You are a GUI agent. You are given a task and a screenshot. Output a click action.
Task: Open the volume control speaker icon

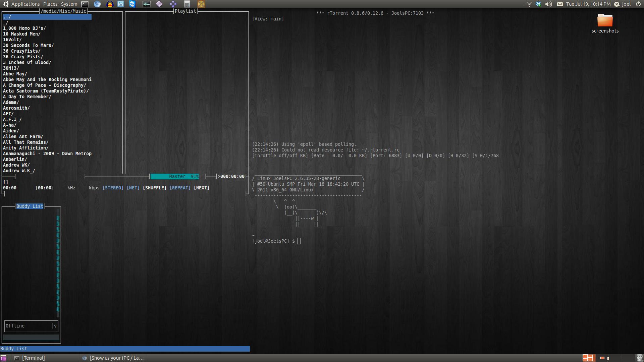(x=548, y=4)
